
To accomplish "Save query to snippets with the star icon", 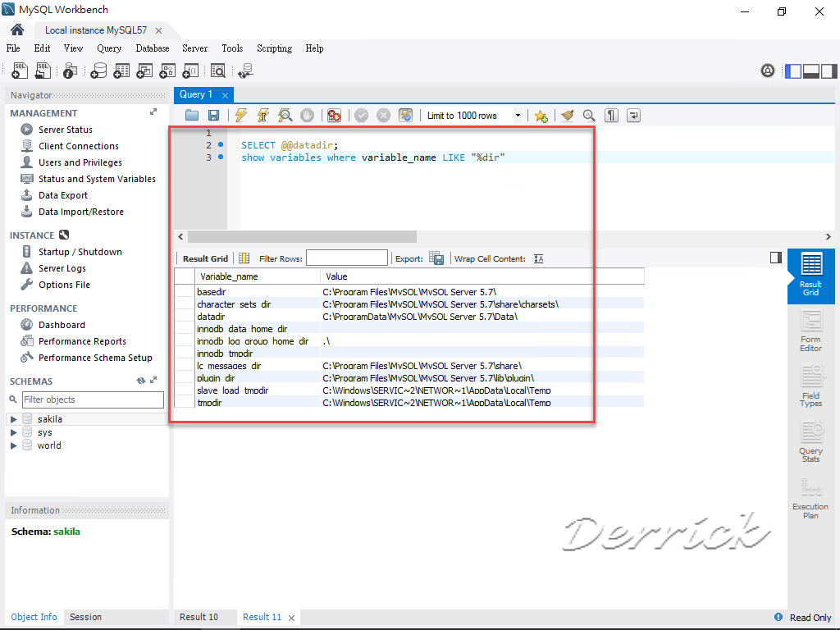I will (x=541, y=115).
